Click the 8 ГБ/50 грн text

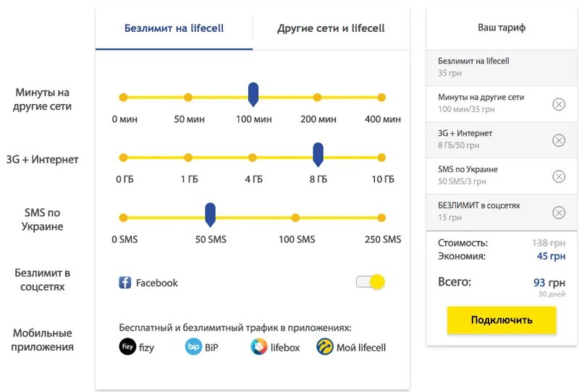pos(459,145)
